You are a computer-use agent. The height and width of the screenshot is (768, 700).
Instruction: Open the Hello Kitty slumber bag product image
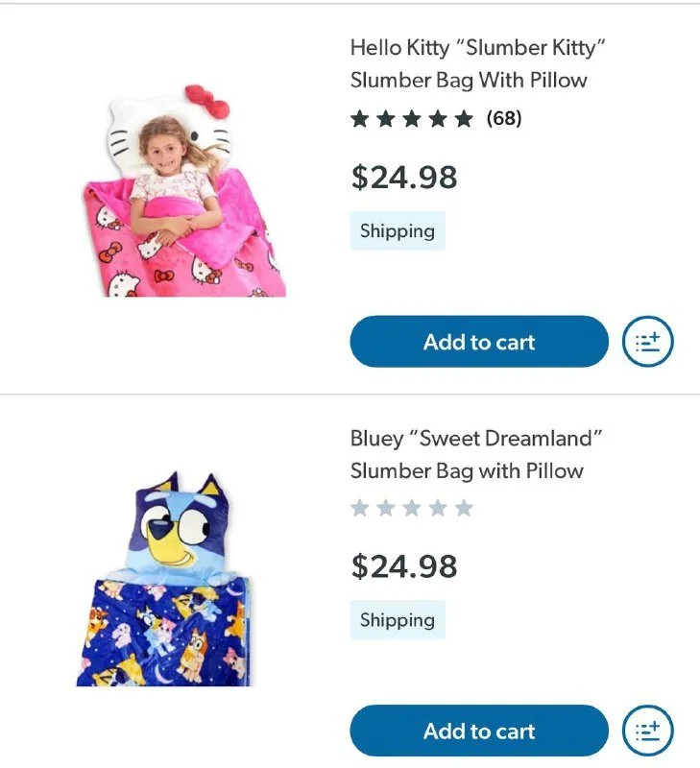pyautogui.click(x=183, y=190)
